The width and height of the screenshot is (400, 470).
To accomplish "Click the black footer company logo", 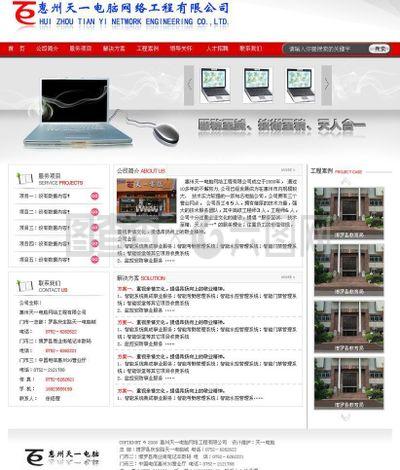I will [x=62, y=457].
